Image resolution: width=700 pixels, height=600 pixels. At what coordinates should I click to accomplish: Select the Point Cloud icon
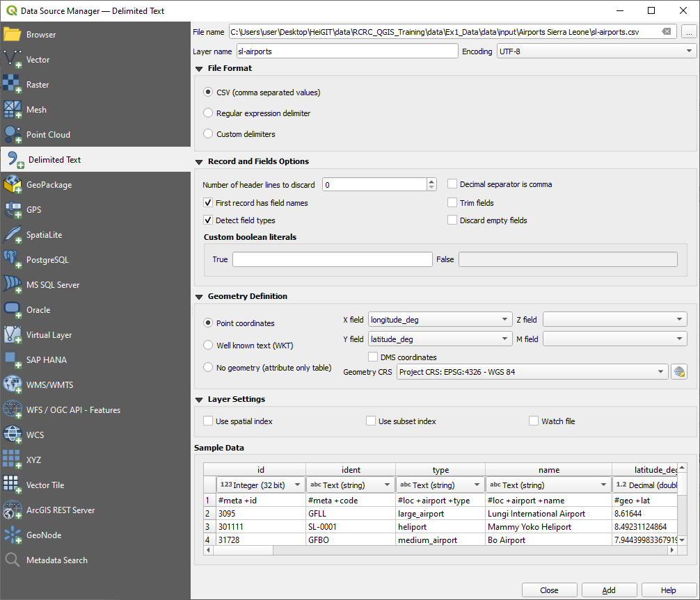click(x=13, y=135)
